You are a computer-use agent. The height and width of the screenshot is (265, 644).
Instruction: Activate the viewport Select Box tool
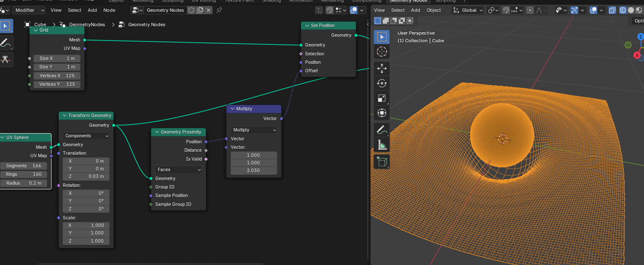coord(382,37)
